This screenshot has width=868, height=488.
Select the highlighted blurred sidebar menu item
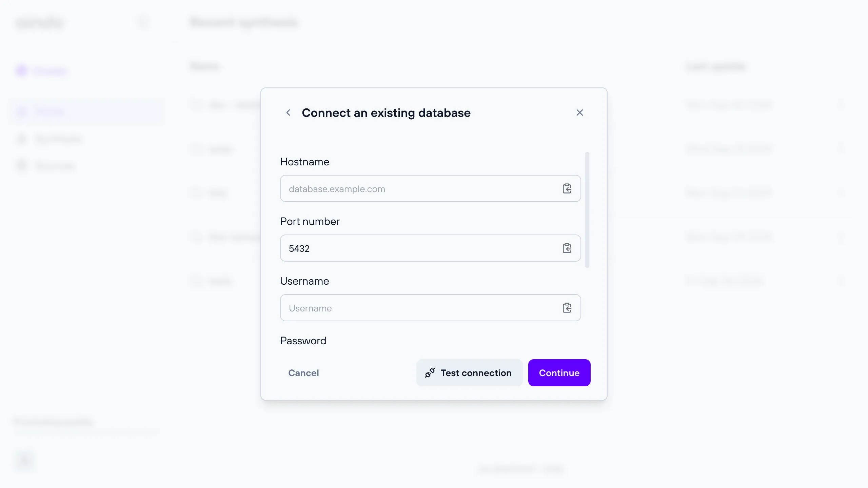(86, 111)
